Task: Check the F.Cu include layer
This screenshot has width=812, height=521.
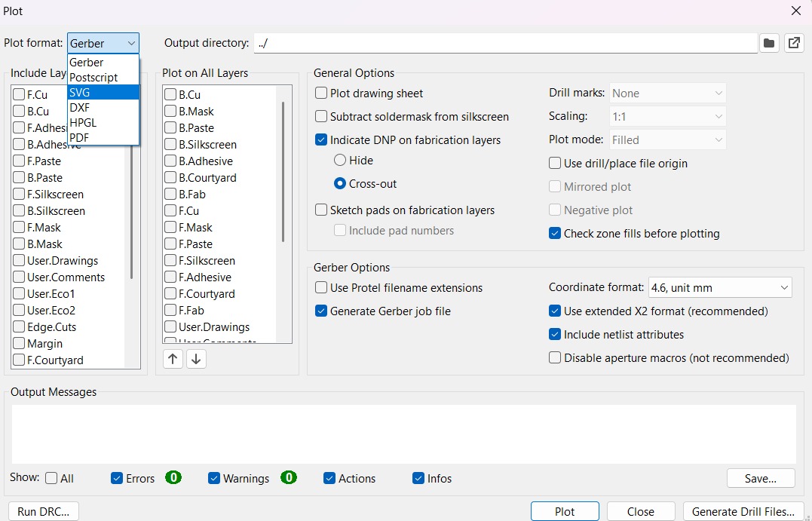Action: pyautogui.click(x=19, y=94)
